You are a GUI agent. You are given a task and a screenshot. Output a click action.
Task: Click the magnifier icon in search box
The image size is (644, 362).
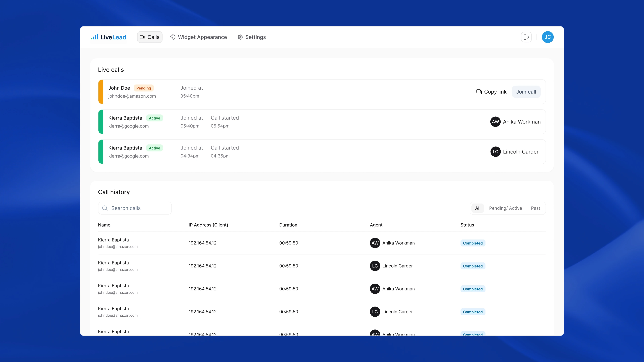point(105,208)
